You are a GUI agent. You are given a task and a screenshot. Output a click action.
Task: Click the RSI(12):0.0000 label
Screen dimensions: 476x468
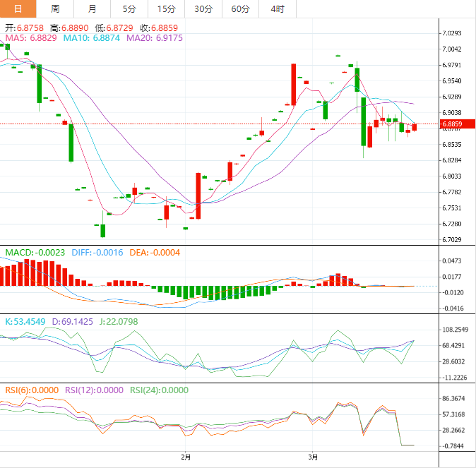(94, 390)
